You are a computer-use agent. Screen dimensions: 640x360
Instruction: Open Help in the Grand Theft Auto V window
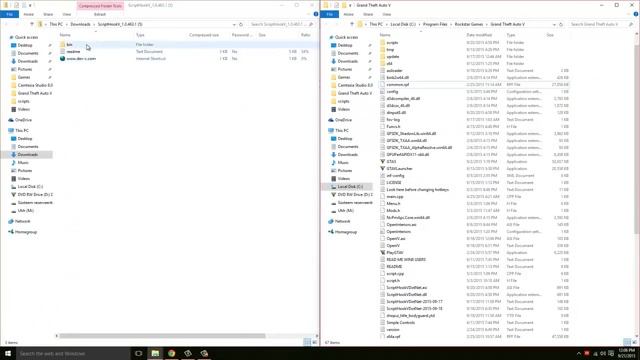tap(636, 14)
